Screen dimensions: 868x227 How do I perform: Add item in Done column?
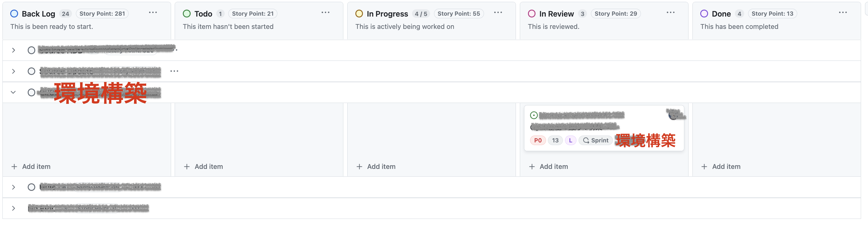click(721, 167)
